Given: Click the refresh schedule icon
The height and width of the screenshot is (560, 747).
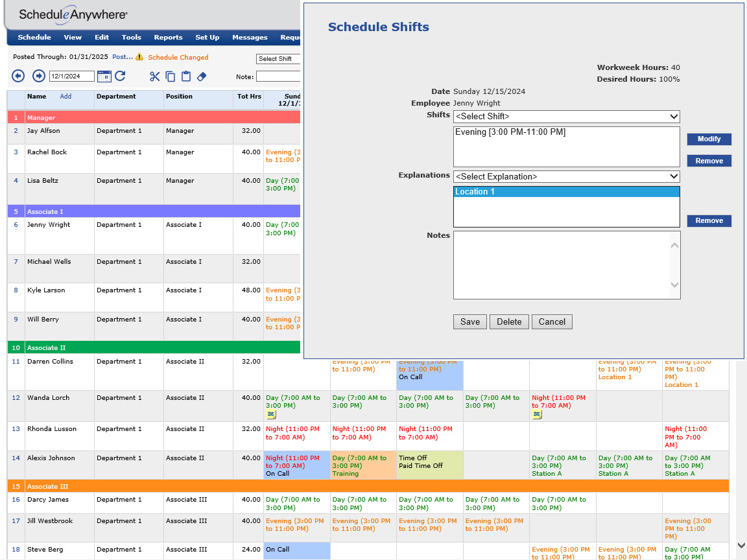Looking at the screenshot, I should tap(121, 76).
